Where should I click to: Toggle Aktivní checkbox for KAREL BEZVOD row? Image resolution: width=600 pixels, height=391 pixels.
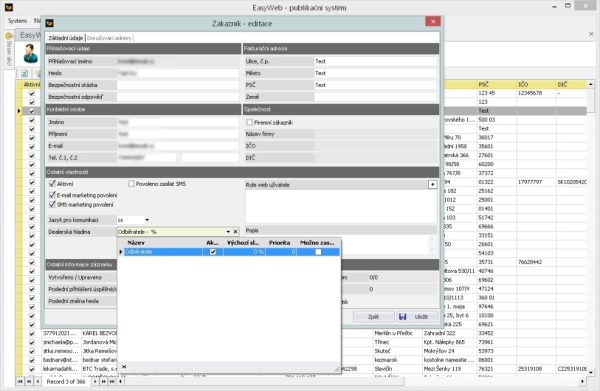click(32, 333)
